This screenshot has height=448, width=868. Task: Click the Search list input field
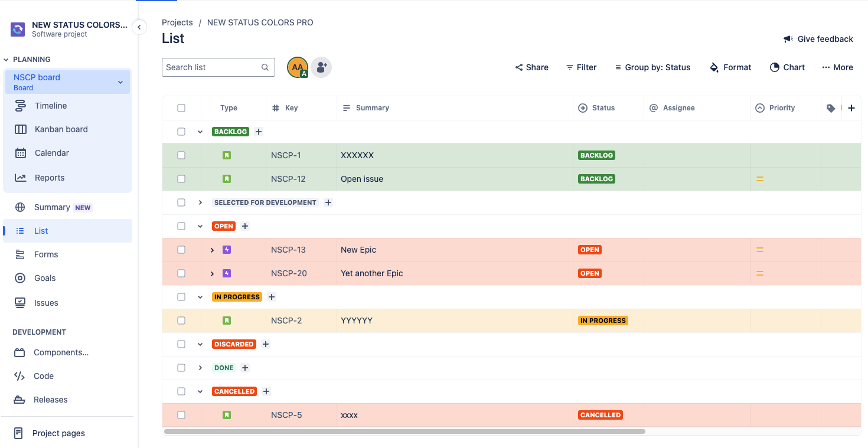211,67
